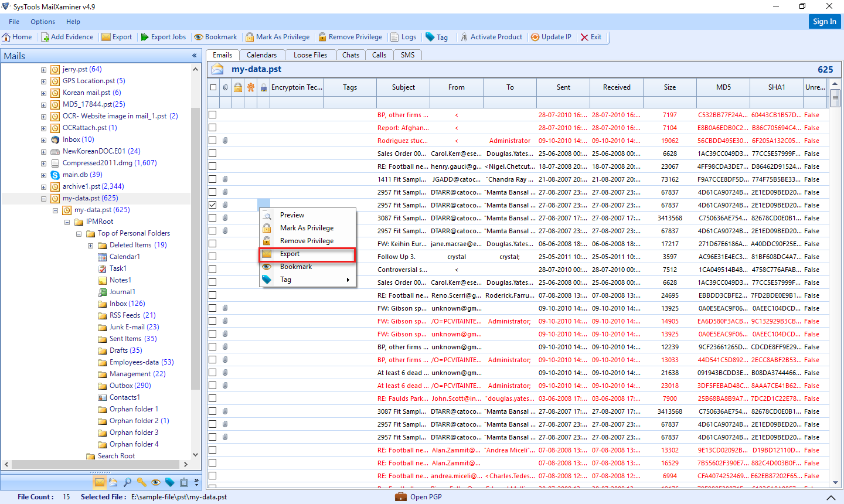Switch to the Chats tab

point(350,55)
